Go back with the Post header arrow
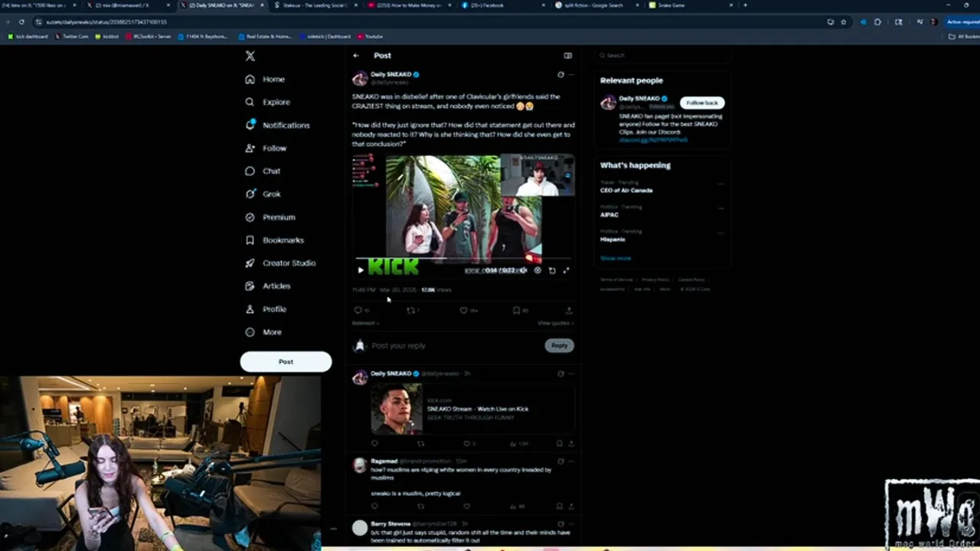This screenshot has height=551, width=980. point(356,55)
